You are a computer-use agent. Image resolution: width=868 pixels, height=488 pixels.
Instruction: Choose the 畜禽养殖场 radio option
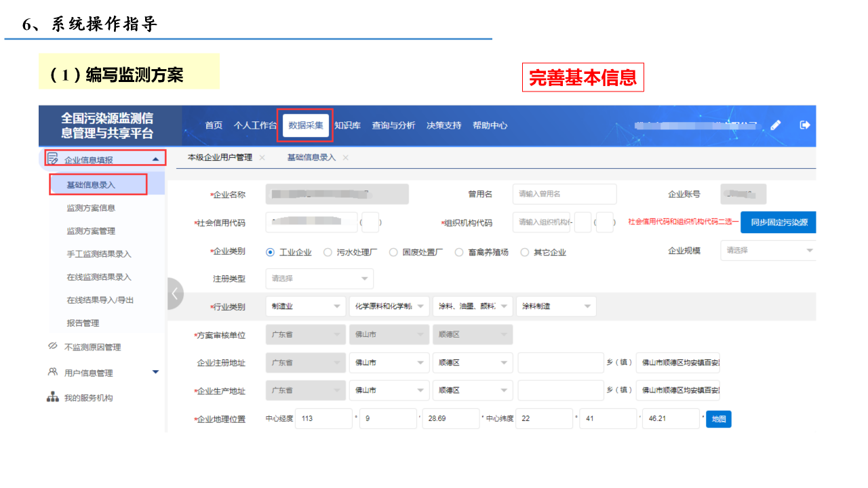tap(459, 252)
